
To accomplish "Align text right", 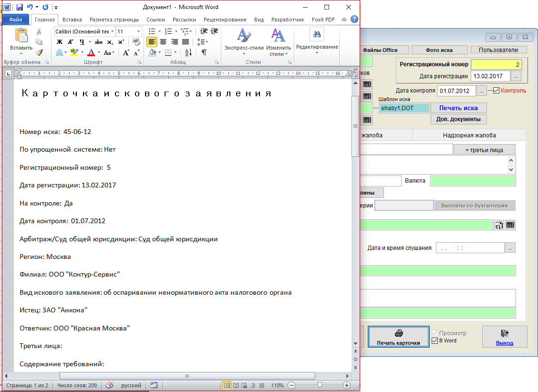I will coord(174,42).
